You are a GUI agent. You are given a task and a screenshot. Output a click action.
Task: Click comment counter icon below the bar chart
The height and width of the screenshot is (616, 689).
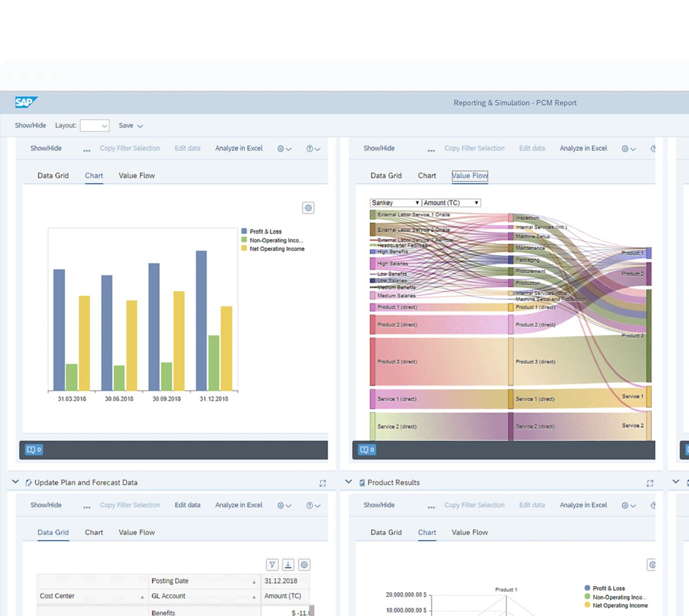point(34,450)
